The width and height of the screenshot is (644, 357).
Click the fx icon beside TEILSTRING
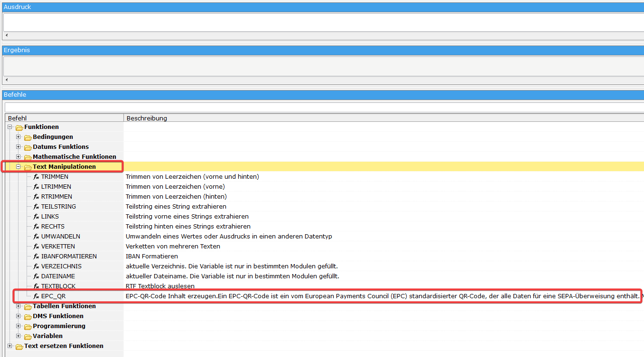point(36,207)
